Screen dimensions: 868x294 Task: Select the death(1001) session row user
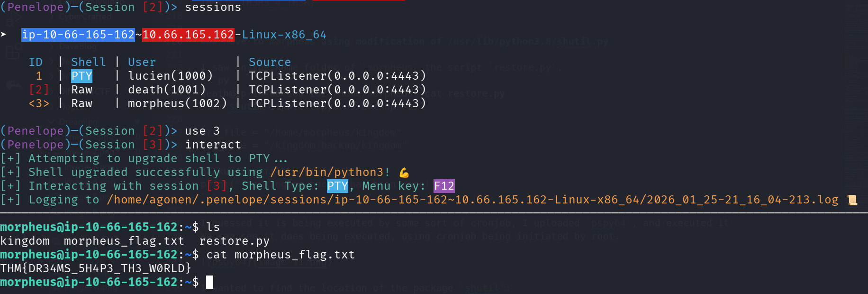click(x=167, y=90)
